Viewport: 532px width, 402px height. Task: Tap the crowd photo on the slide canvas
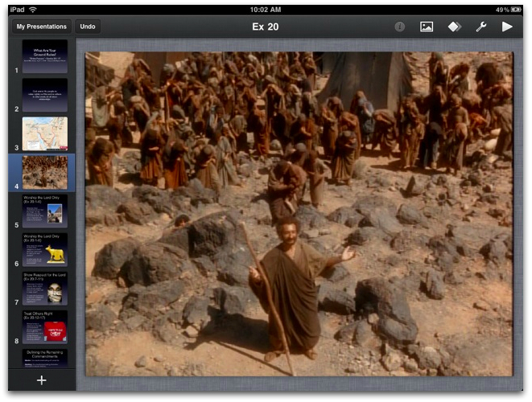pyautogui.click(x=299, y=214)
